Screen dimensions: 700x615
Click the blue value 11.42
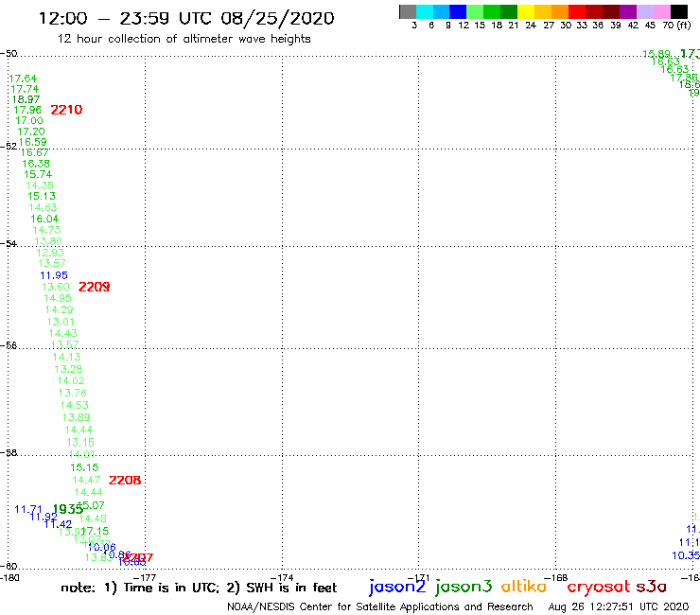tap(58, 524)
